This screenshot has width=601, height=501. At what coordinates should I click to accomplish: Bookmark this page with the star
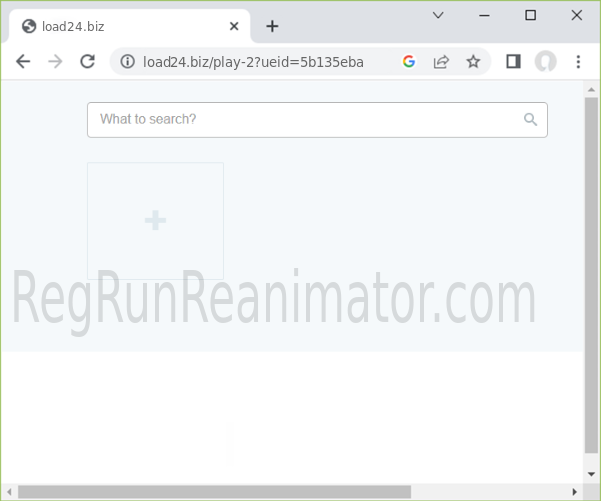pos(473,62)
